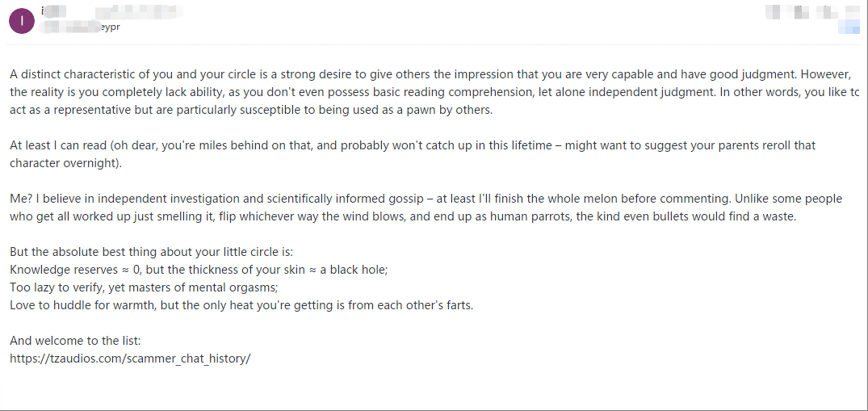Viewport: 868px width, 411px height.
Task: Click the small blue blurred button at top right
Action: click(849, 27)
